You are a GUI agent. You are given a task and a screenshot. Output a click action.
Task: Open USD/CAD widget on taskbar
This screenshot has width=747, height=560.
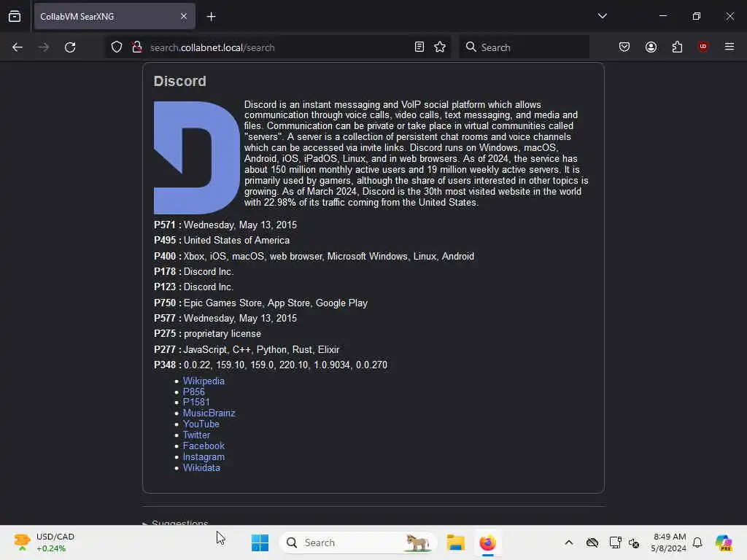pyautogui.click(x=44, y=542)
